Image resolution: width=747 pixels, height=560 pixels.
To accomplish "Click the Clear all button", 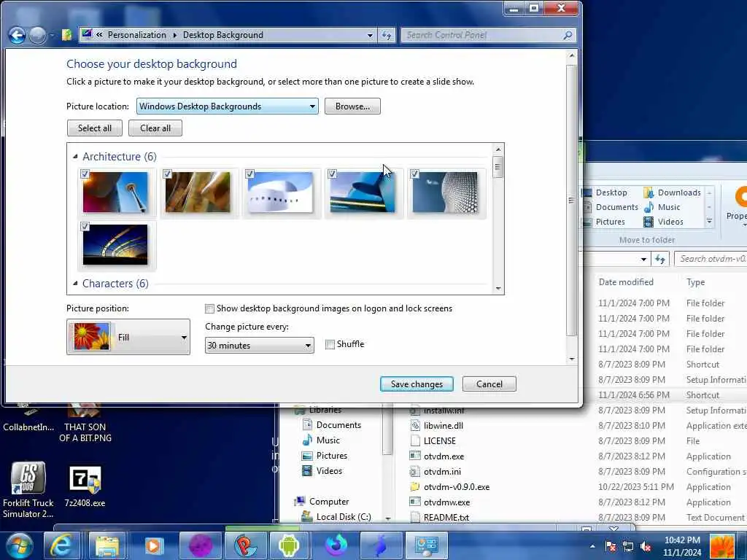I will (155, 128).
